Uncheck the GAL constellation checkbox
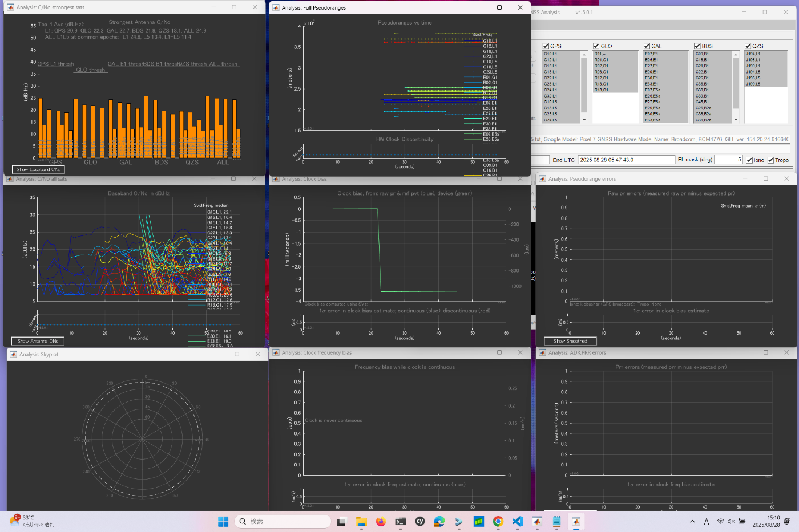 pos(647,46)
